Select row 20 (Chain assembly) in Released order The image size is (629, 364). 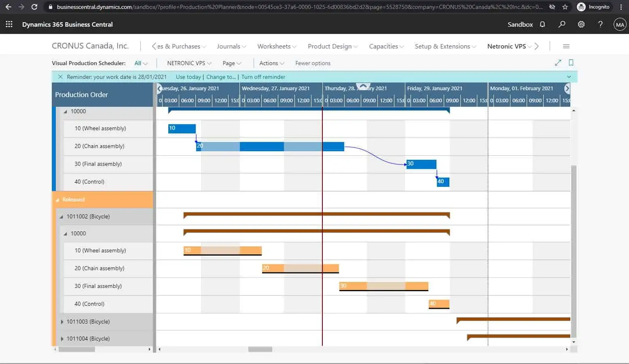(x=108, y=269)
